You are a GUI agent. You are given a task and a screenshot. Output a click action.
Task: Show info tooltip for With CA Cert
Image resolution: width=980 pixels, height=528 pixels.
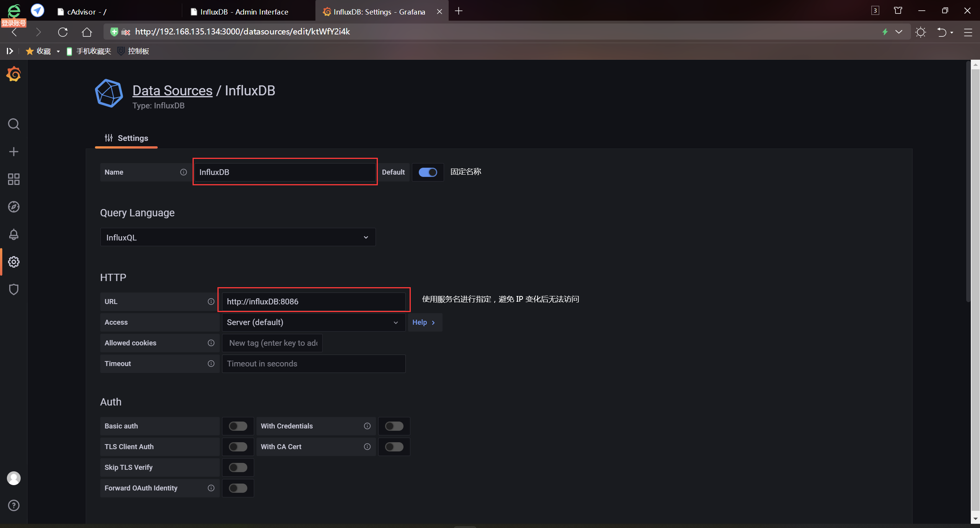[x=367, y=447]
